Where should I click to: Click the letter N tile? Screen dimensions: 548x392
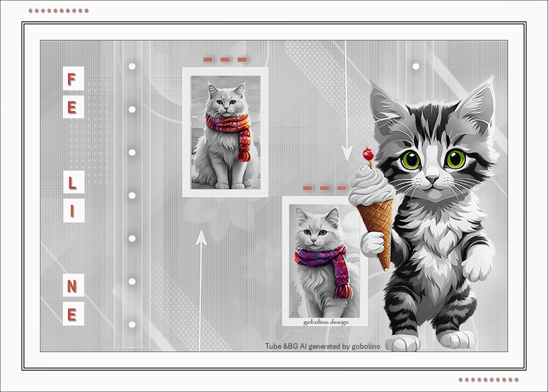pyautogui.click(x=73, y=285)
